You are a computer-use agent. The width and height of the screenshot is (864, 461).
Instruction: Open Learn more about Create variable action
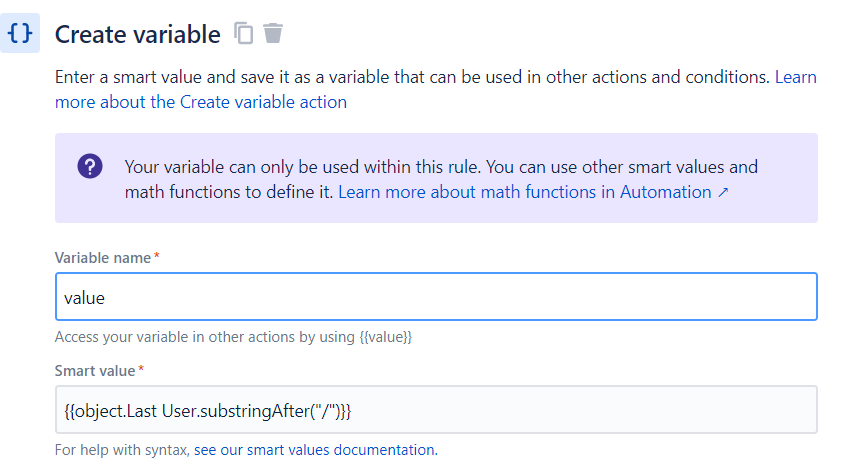coord(200,101)
